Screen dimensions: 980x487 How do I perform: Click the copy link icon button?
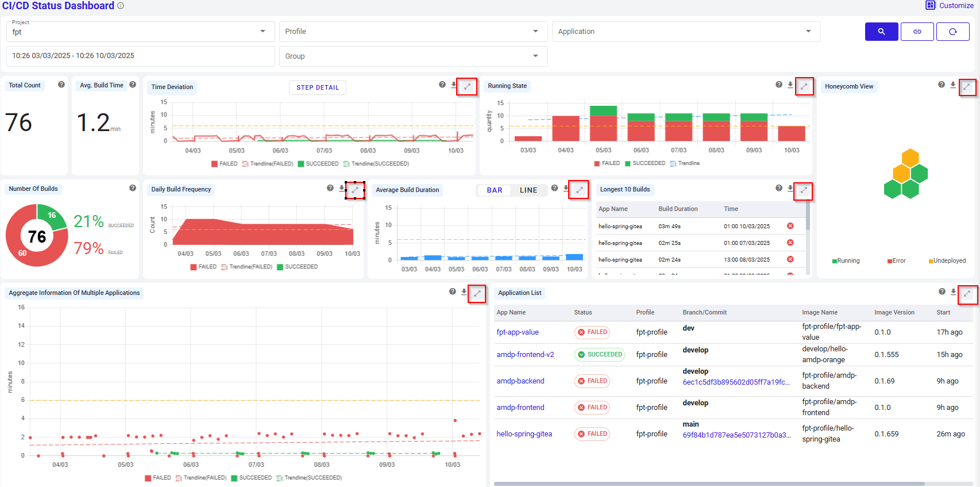pyautogui.click(x=917, y=32)
